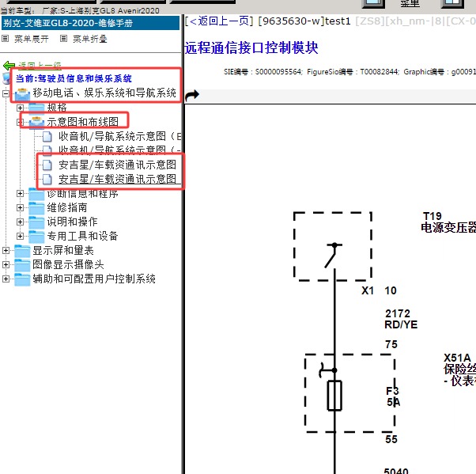Viewport: 476px width, 474px height.
Task: Click the green back arrow icon
Action: (9, 66)
